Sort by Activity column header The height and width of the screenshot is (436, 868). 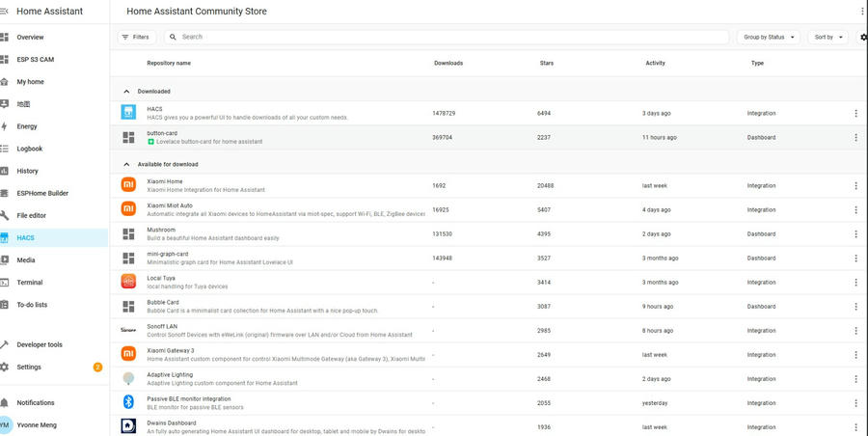[656, 63]
